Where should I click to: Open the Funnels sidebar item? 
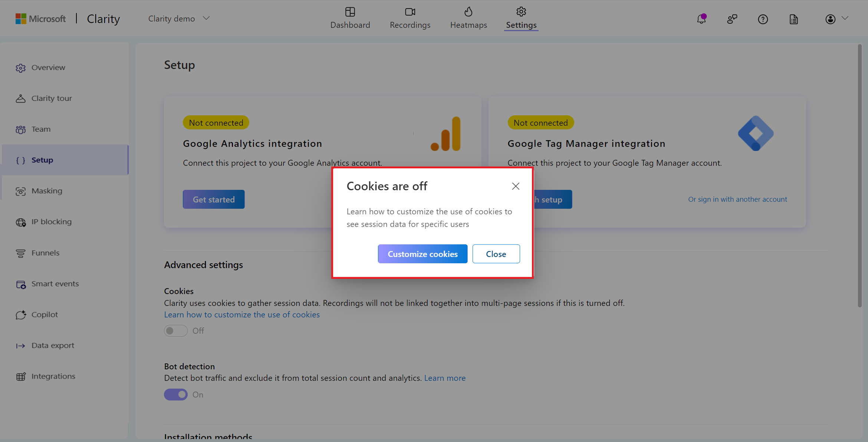click(x=45, y=253)
